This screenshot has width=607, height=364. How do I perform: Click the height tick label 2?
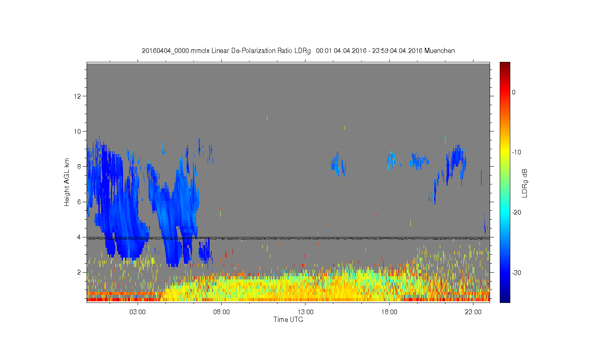80,272
